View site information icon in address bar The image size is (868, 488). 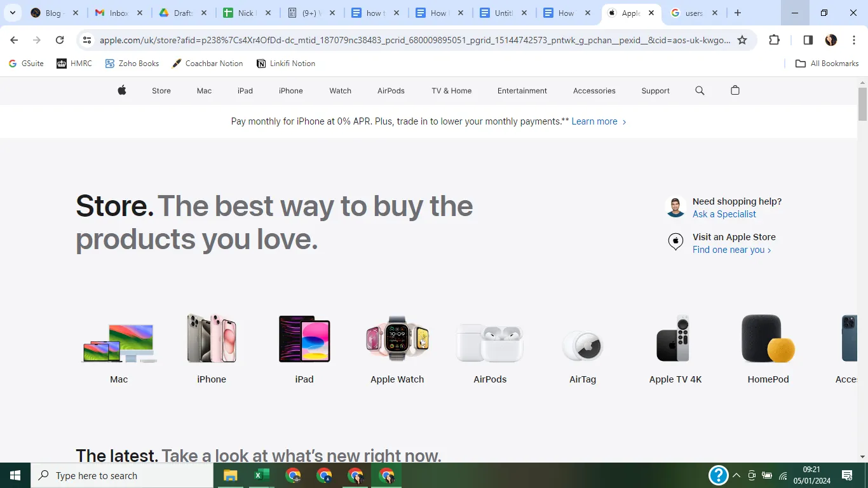[87, 40]
